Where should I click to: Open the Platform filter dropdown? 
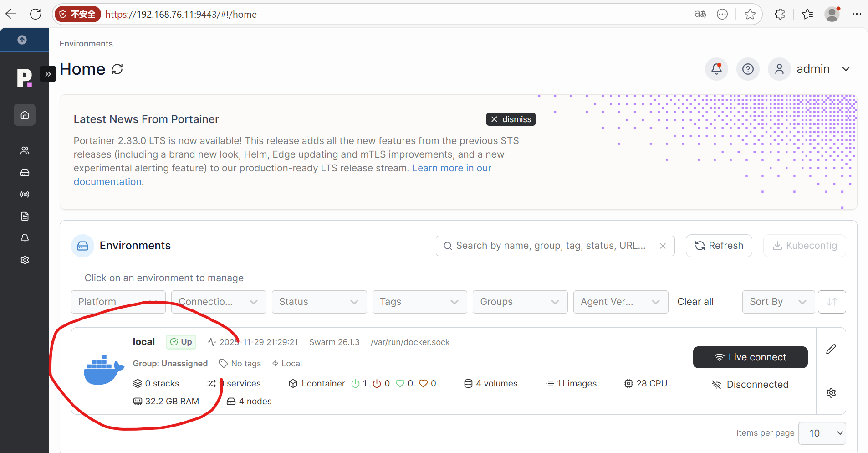(118, 302)
